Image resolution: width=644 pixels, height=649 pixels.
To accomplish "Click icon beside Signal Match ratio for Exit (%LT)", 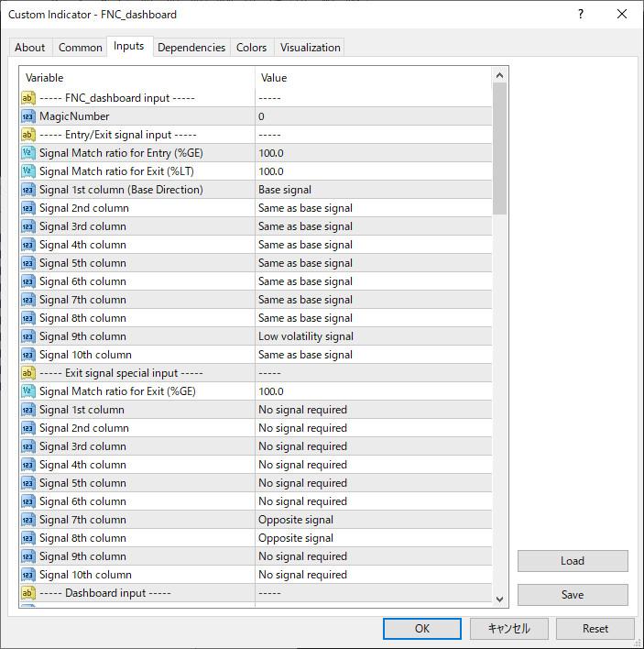I will pos(28,171).
